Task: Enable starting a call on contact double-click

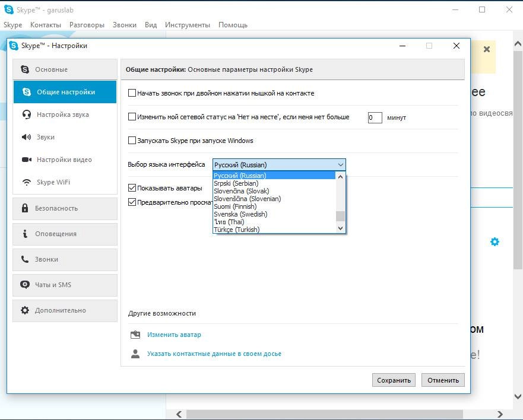Action: point(132,93)
